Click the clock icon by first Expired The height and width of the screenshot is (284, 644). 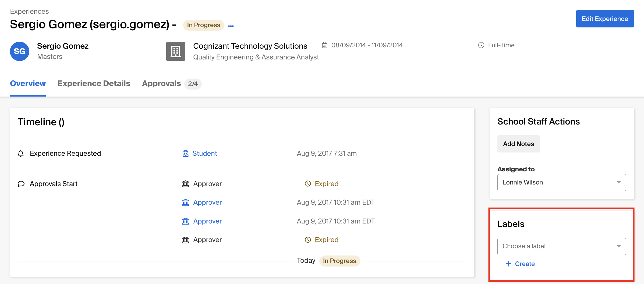[x=308, y=184]
